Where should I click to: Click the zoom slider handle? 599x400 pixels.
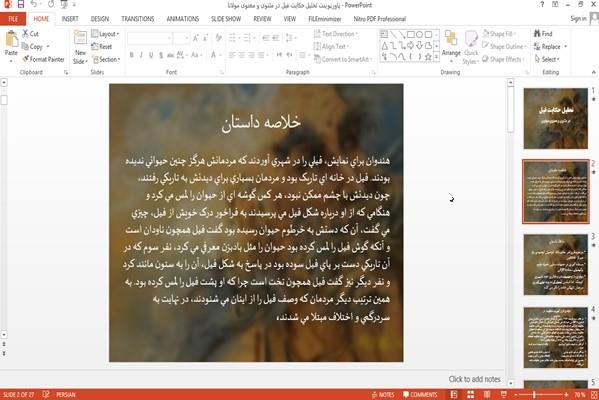(534, 395)
